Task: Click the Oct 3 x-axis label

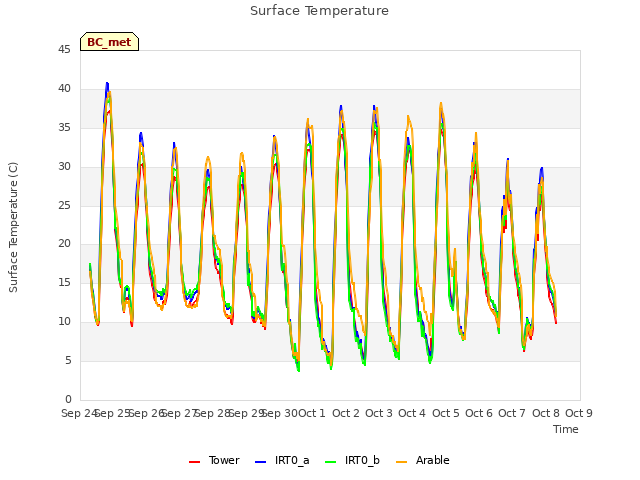Action: click(x=379, y=413)
